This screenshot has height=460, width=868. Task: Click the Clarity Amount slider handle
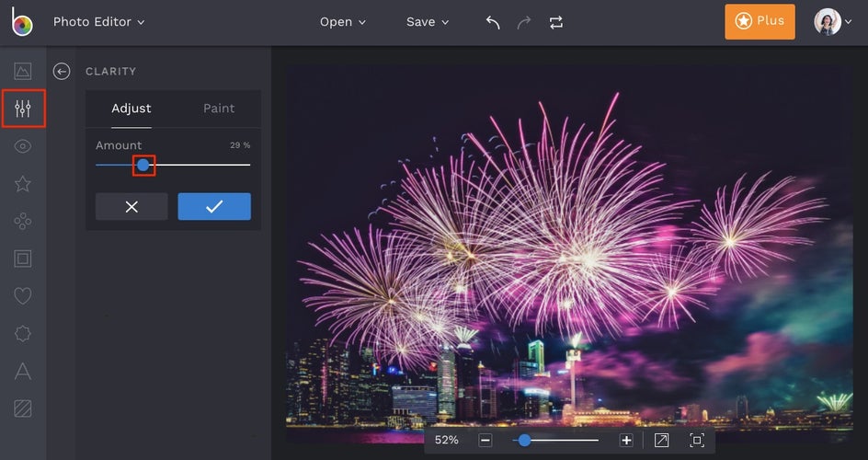pyautogui.click(x=143, y=165)
